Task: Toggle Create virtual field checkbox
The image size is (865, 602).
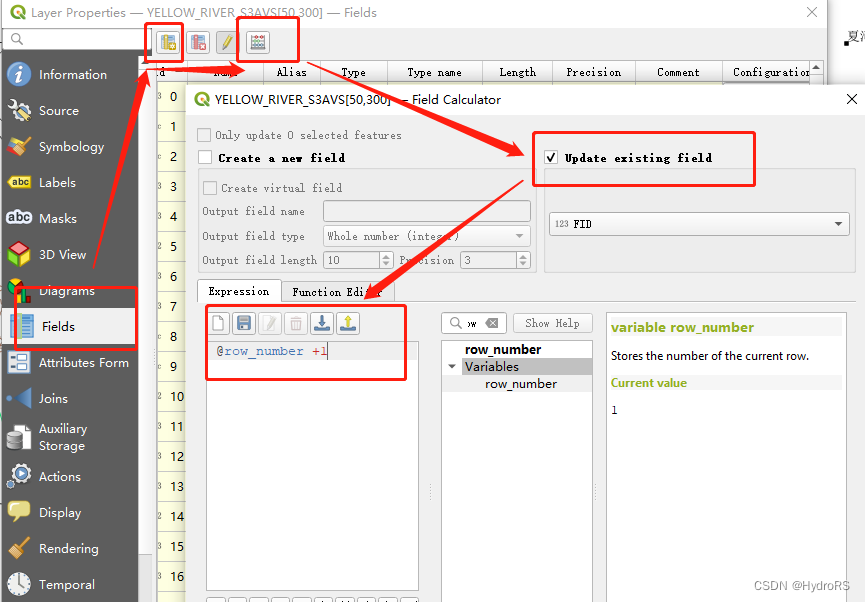Action: (210, 188)
